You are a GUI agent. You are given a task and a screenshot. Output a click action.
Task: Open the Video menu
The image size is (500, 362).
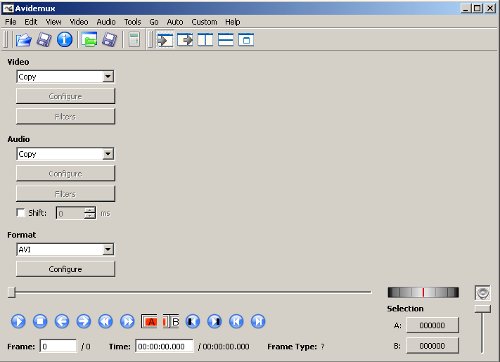79,22
